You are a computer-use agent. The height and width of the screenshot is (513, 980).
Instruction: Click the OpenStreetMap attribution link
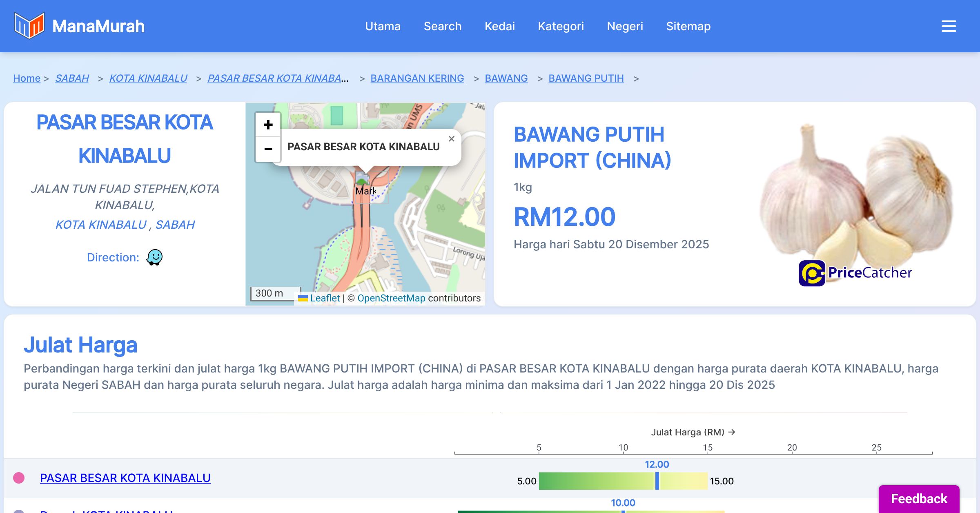(x=391, y=298)
